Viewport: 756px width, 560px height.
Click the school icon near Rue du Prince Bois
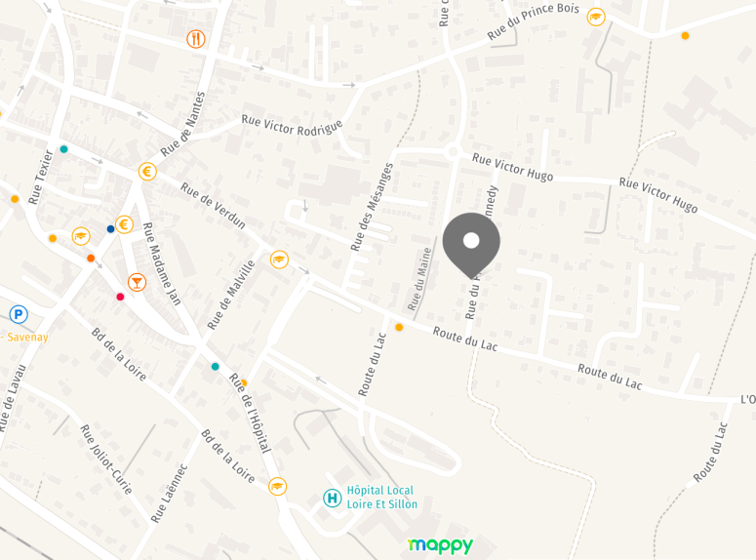[x=596, y=17]
